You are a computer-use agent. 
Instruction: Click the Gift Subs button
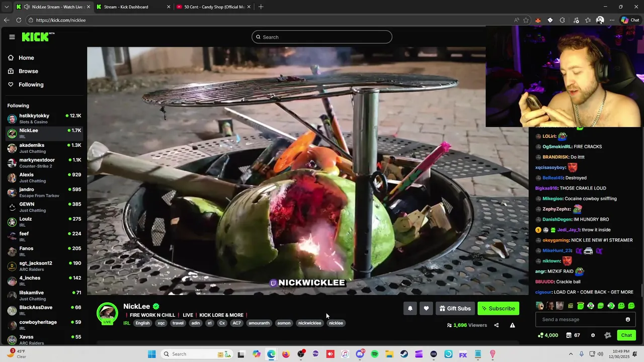[455, 309]
